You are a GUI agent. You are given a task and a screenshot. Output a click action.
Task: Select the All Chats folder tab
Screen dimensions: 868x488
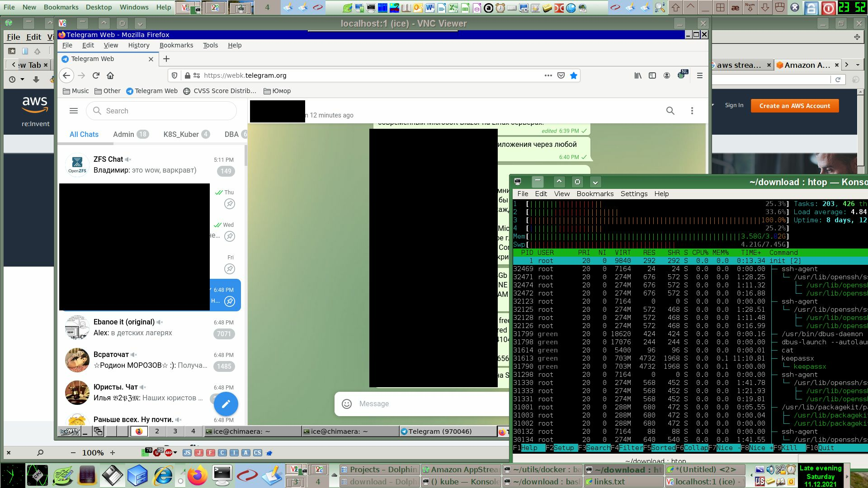pyautogui.click(x=84, y=134)
